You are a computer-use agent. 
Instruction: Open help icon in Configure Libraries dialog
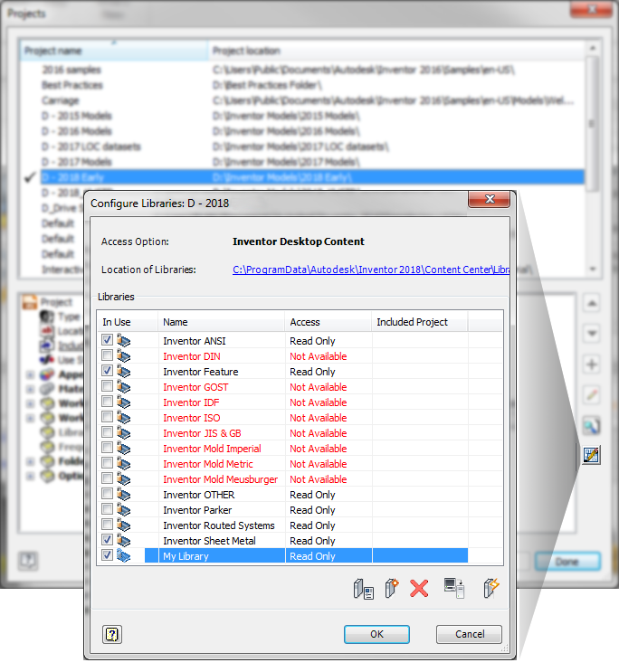112,634
